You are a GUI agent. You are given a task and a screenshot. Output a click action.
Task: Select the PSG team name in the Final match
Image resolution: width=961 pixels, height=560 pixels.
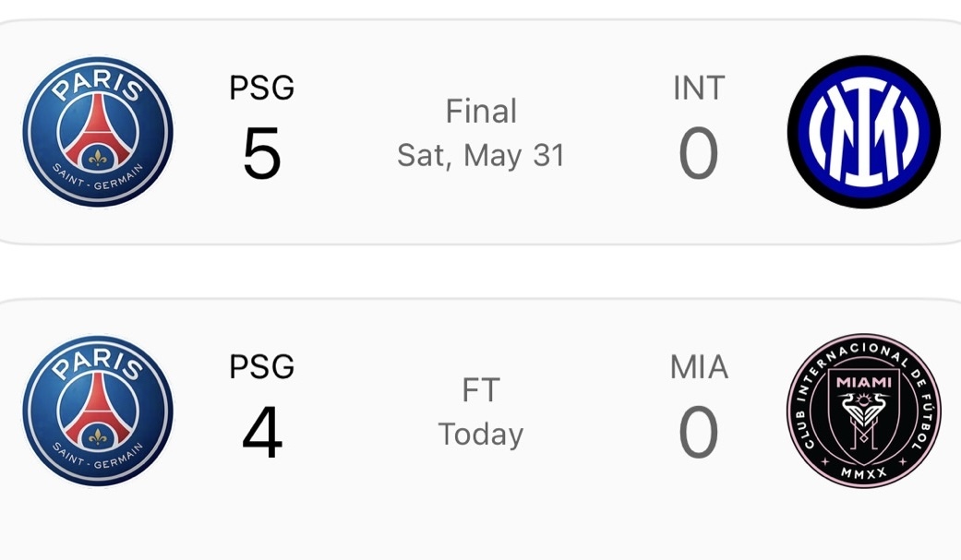click(x=261, y=89)
